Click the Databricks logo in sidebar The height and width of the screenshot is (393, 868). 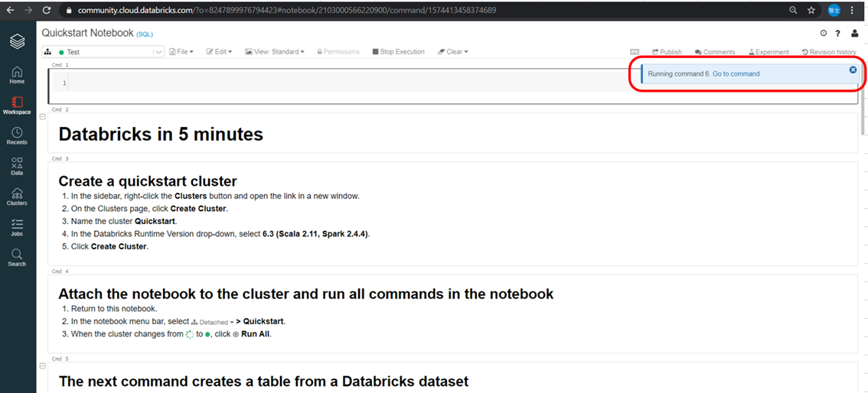[17, 41]
